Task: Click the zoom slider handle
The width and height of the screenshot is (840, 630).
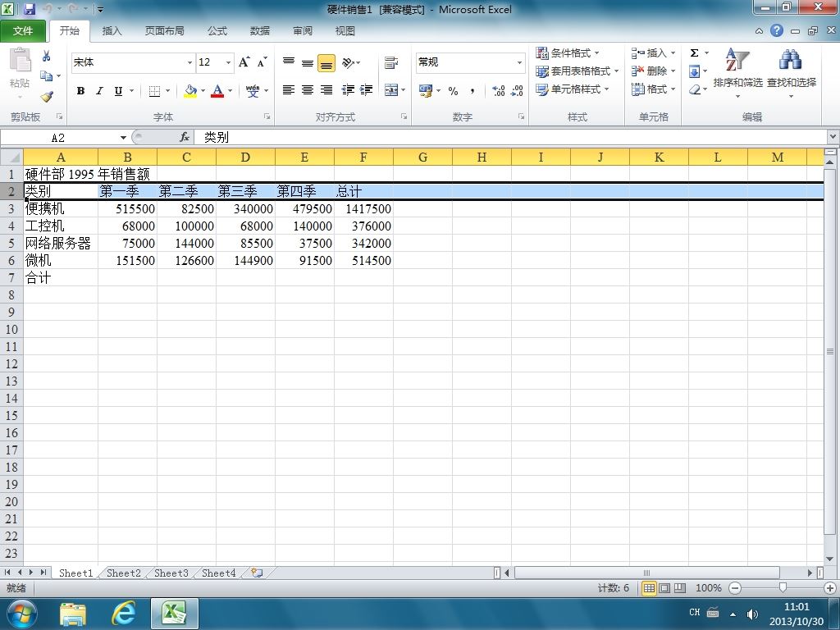Action: coord(783,587)
